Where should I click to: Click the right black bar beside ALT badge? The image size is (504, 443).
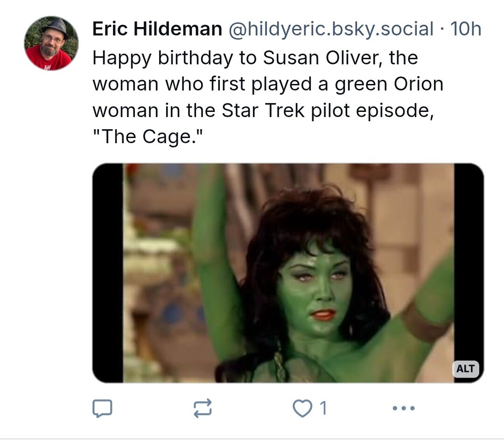pyautogui.click(x=469, y=261)
